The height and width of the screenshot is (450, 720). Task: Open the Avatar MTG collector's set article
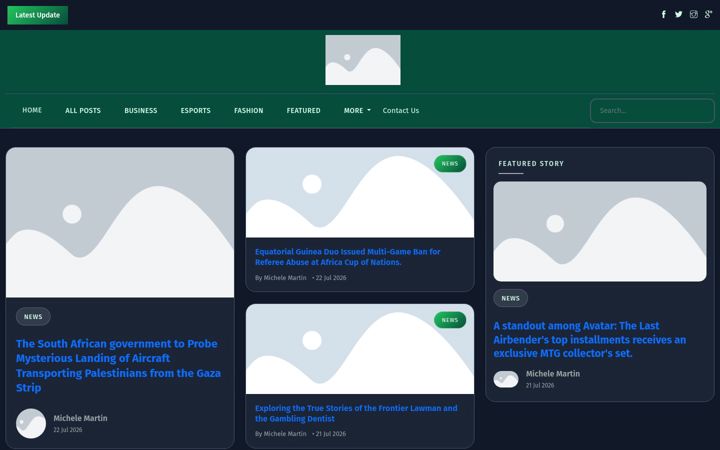(590, 340)
